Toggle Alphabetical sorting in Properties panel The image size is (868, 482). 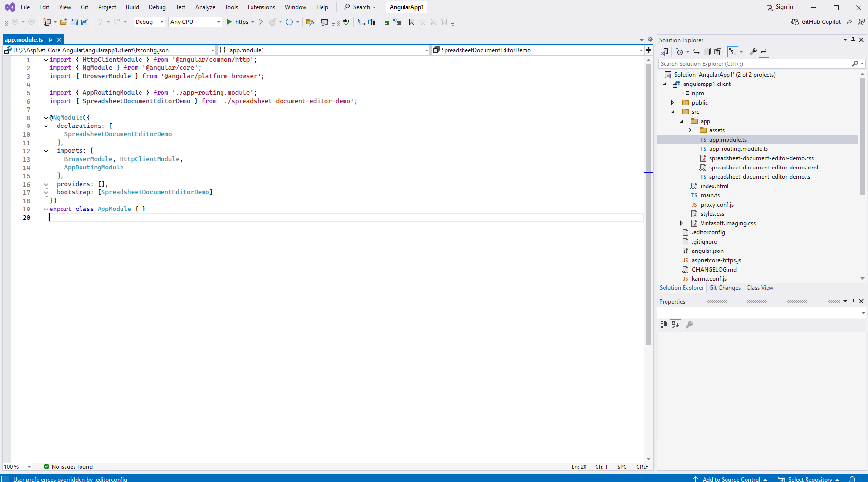[675, 325]
